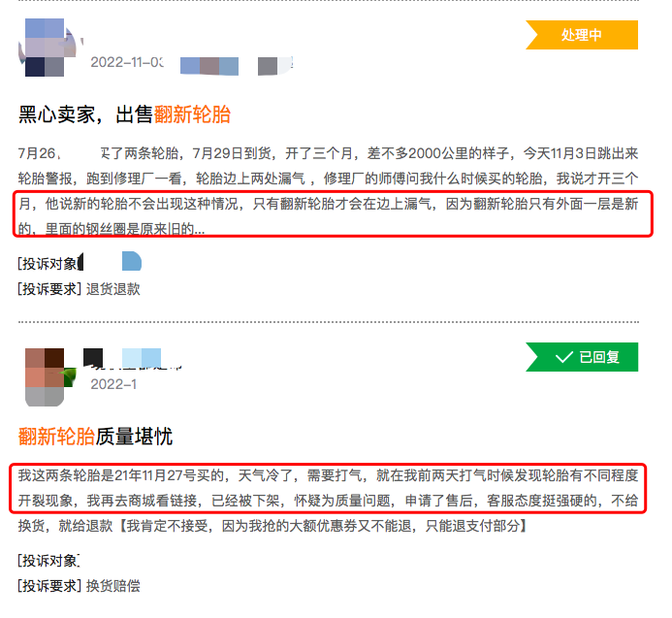This screenshot has width=672, height=618.
Task: Click the second complaint's 投诉对象 label
Action: [48, 561]
